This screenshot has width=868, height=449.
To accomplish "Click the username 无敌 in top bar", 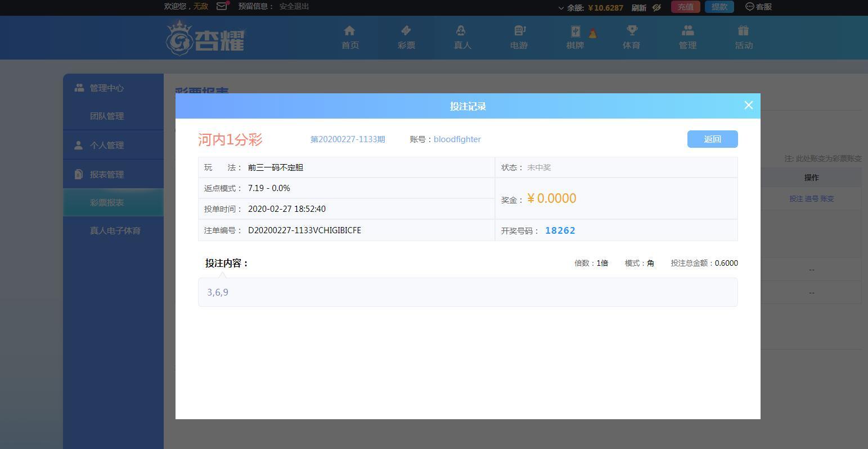I will (200, 6).
